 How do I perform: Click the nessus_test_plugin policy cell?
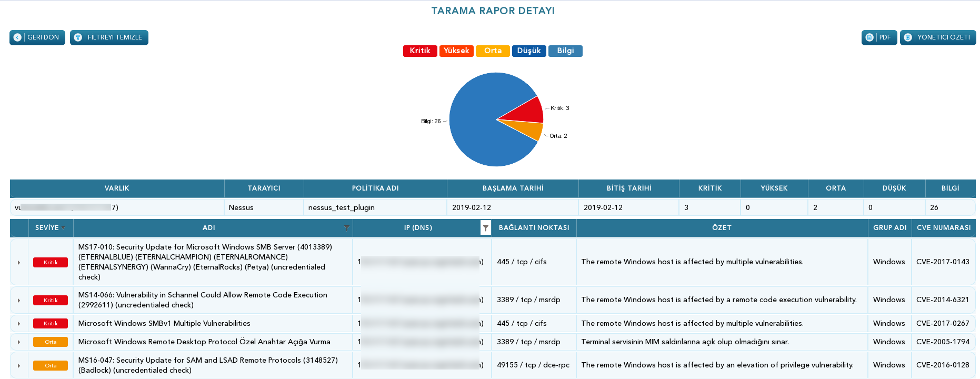coord(375,207)
